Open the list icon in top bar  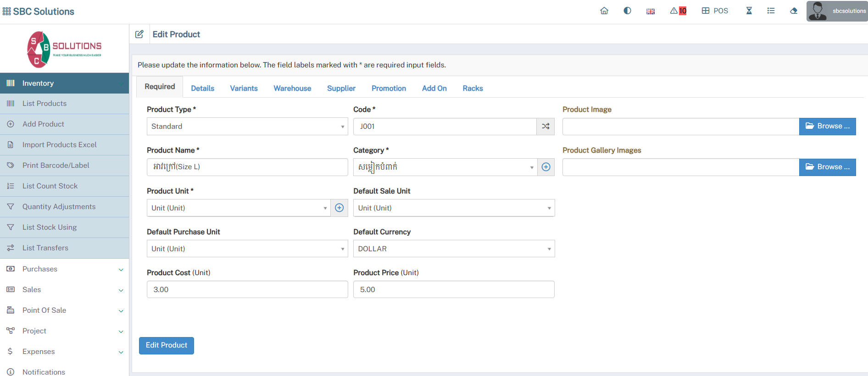771,11
